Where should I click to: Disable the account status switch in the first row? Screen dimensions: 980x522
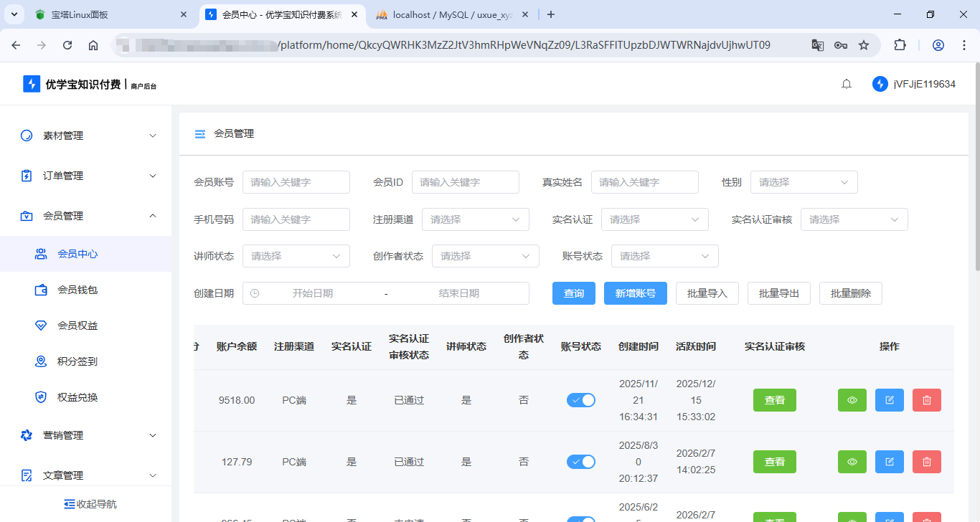click(581, 399)
